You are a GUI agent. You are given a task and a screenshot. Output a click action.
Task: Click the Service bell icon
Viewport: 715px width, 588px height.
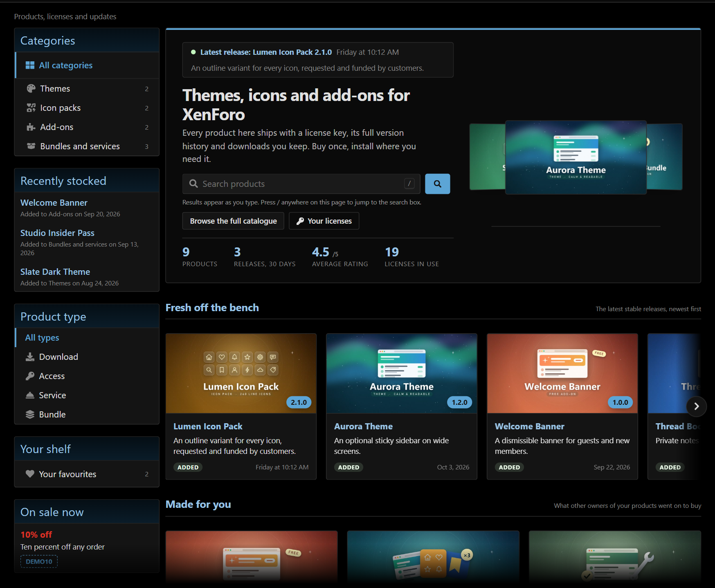[30, 395]
